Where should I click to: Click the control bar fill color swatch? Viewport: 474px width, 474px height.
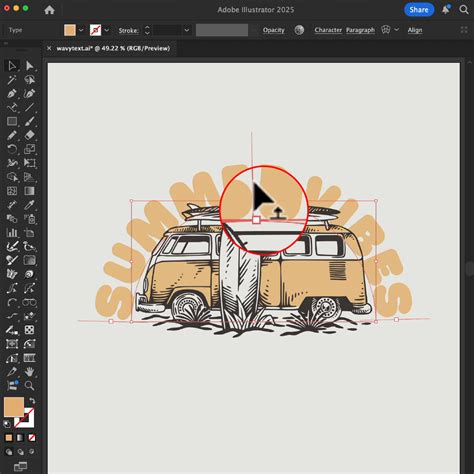pos(70,30)
